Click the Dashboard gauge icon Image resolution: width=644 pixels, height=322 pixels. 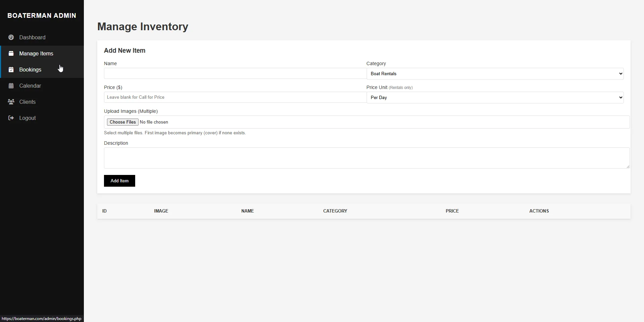[11, 37]
